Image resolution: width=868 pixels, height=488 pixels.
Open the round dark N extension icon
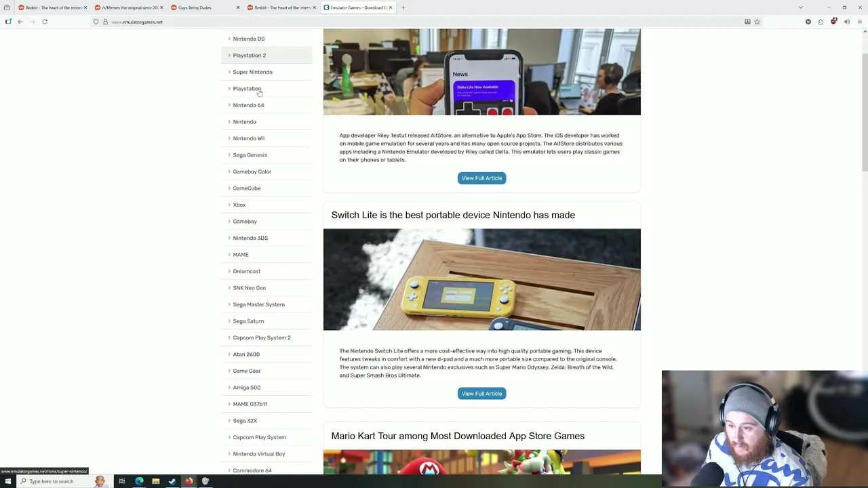[x=808, y=22]
